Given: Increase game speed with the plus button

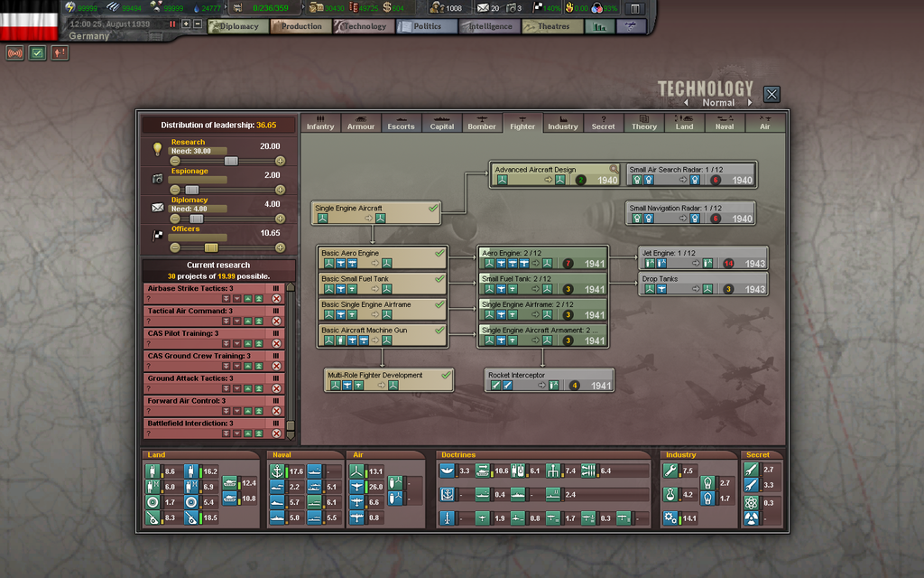Looking at the screenshot, I should click(186, 24).
